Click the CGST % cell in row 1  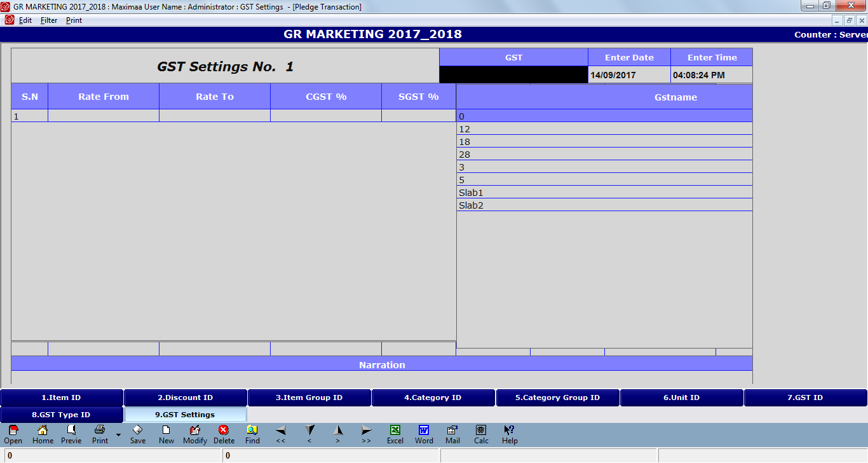tap(326, 116)
